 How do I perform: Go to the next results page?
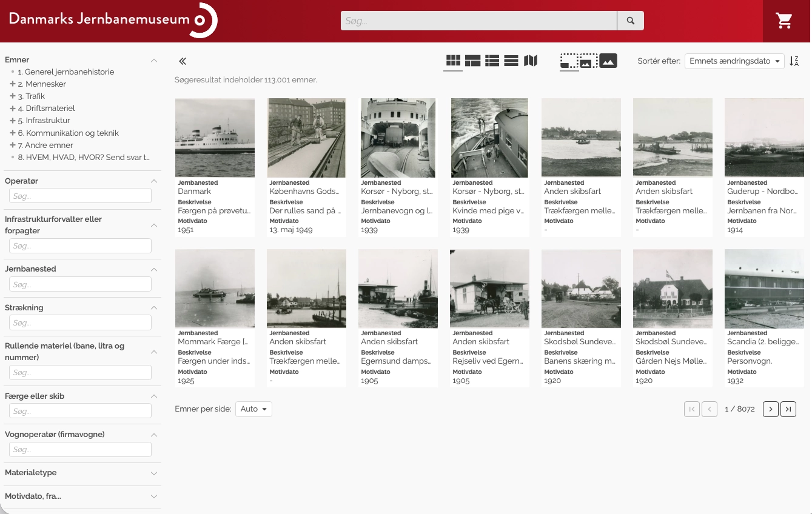(771, 409)
